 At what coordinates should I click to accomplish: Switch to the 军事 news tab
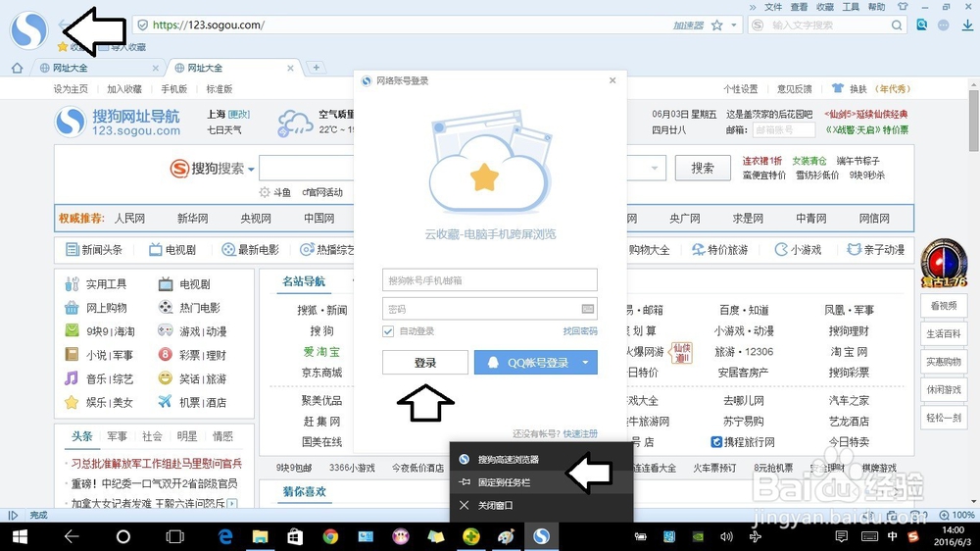117,436
